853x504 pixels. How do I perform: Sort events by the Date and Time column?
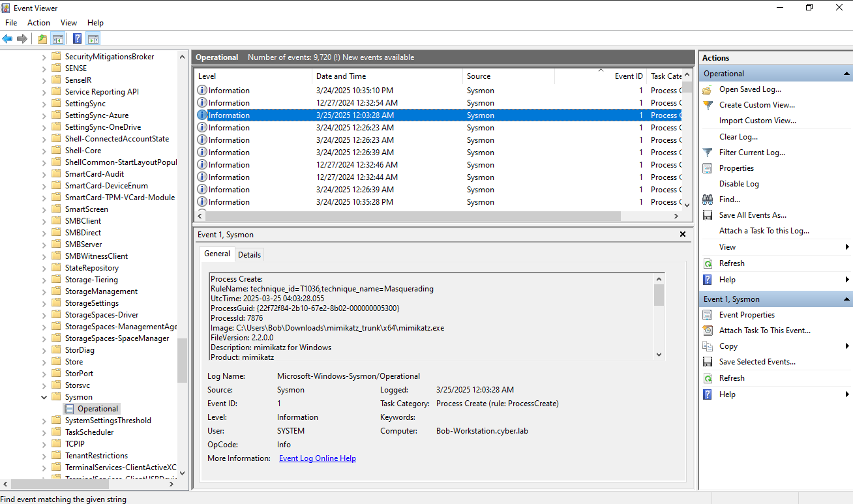[341, 76]
